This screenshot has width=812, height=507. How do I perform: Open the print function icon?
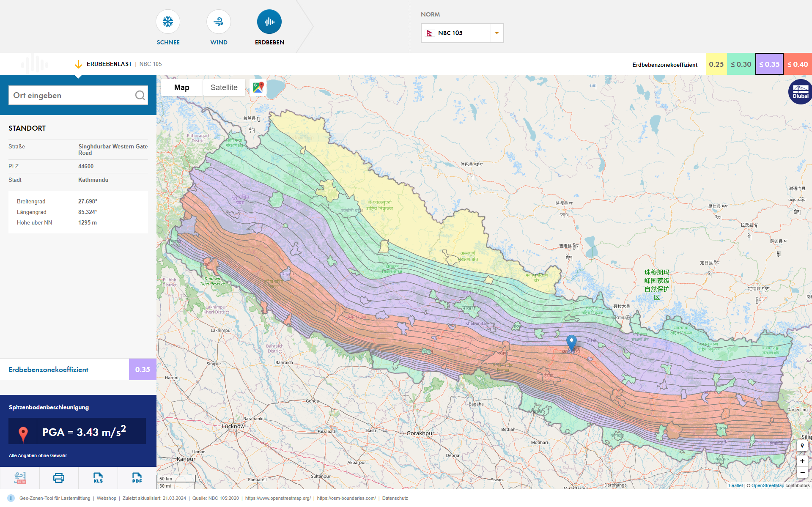[x=58, y=478]
